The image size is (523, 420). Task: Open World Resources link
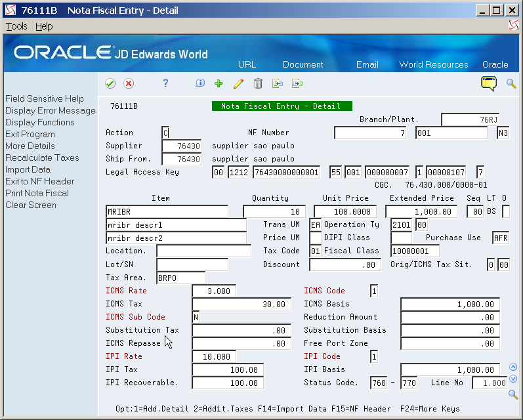point(434,64)
